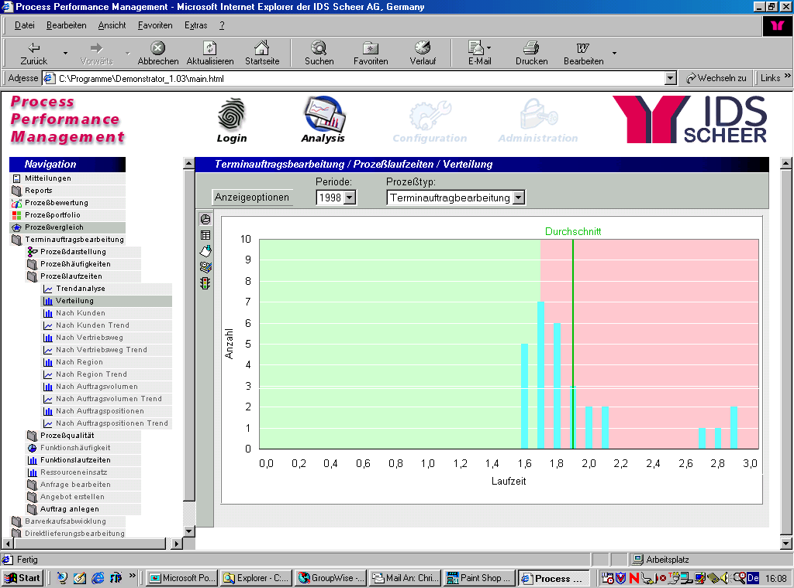Viewport: 794px width, 588px height.
Task: Open Nach Region entry
Action: 106,362
